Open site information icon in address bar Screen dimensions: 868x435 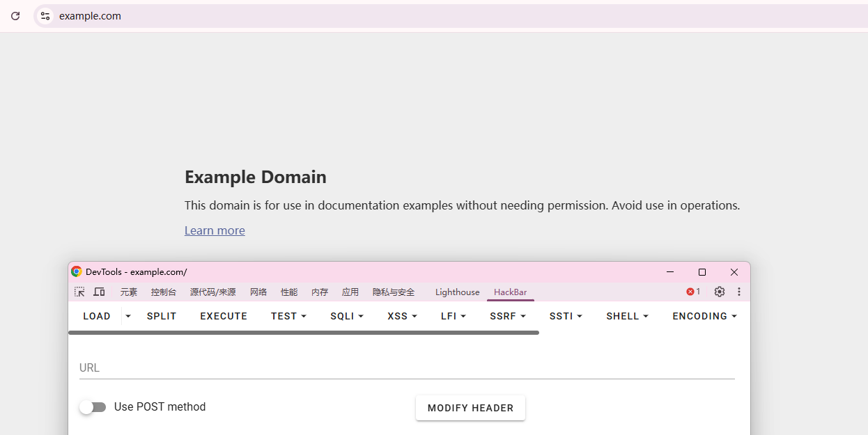pyautogui.click(x=45, y=16)
